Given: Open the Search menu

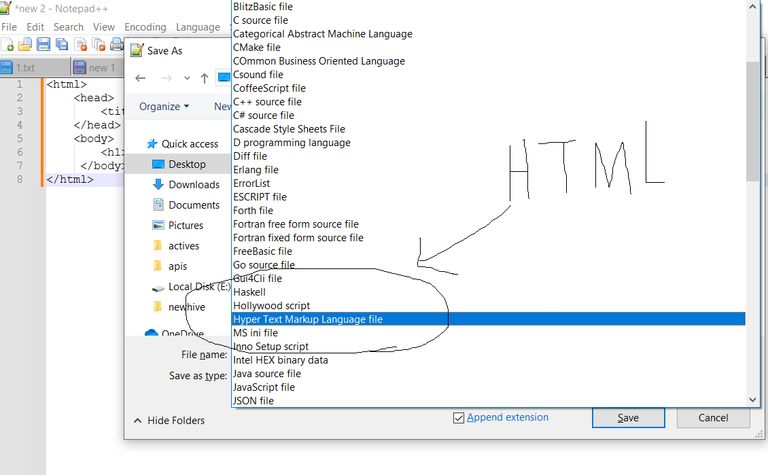Looking at the screenshot, I should coord(69,27).
